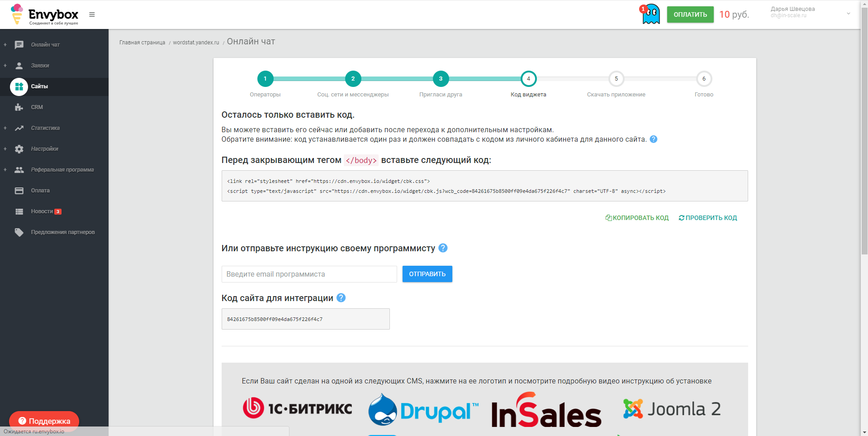Open the Envybox logo home link
The width and height of the screenshot is (868, 436).
pyautogui.click(x=44, y=14)
